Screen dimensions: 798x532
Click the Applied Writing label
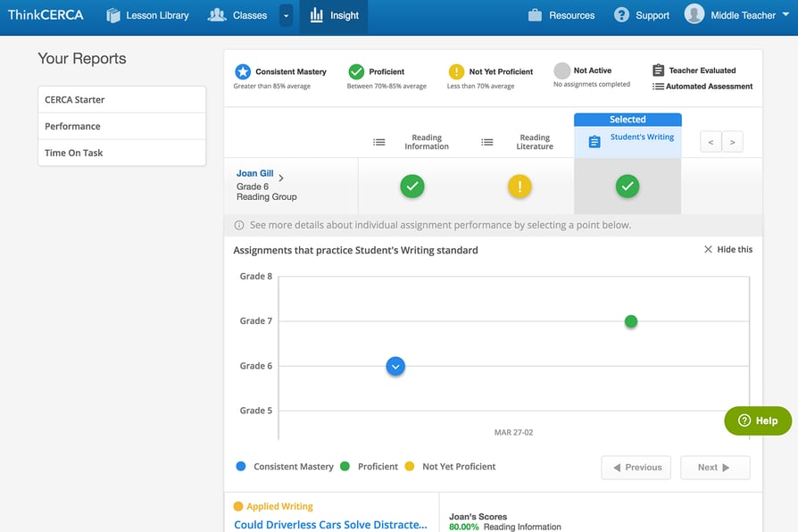point(279,506)
